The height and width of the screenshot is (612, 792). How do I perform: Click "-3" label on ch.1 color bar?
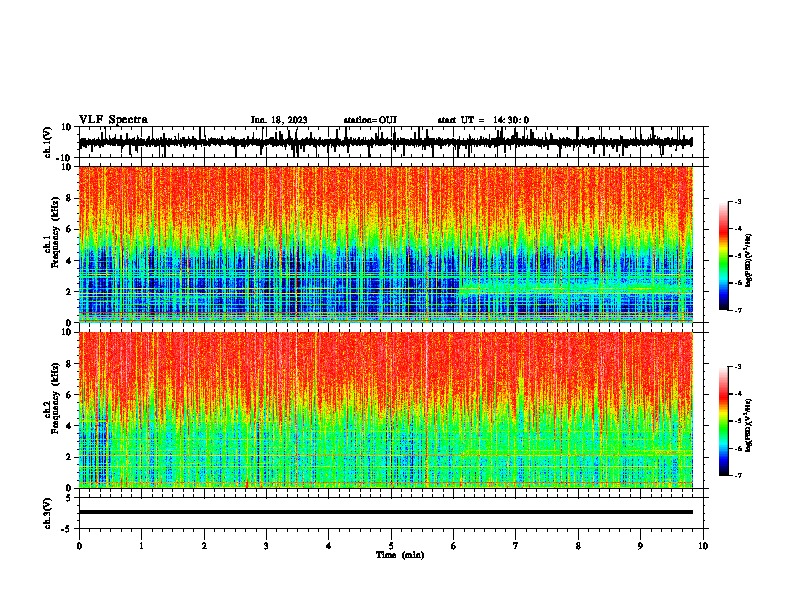[x=738, y=201]
